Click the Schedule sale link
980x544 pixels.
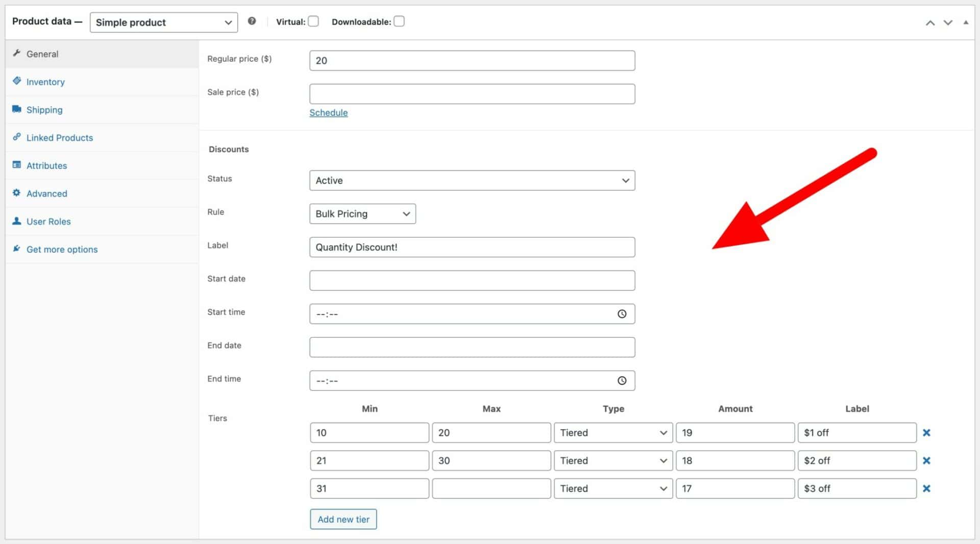(328, 113)
